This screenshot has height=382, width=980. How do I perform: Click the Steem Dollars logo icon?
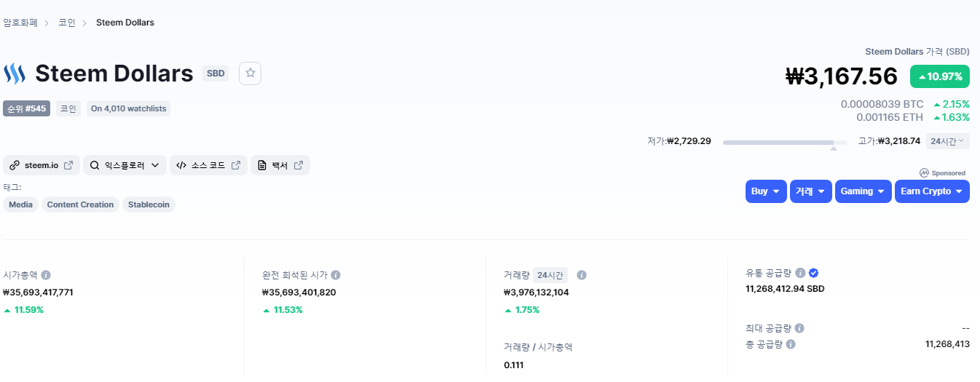[x=15, y=73]
